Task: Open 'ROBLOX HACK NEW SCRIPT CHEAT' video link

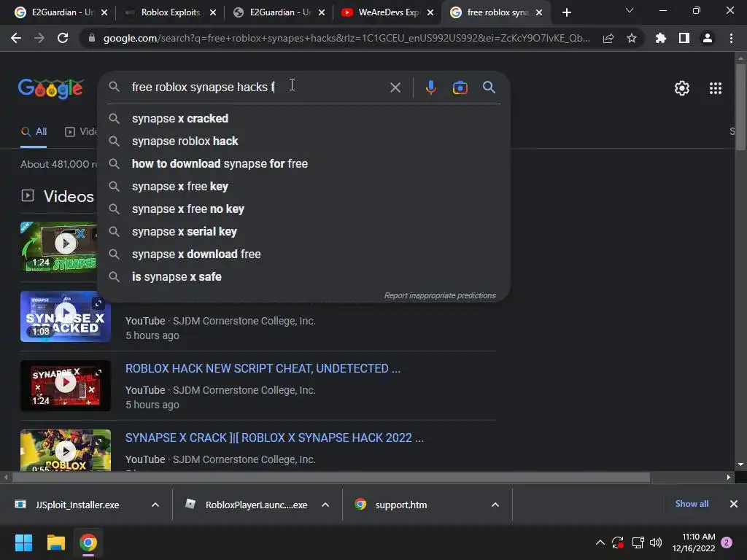Action: pyautogui.click(x=263, y=368)
